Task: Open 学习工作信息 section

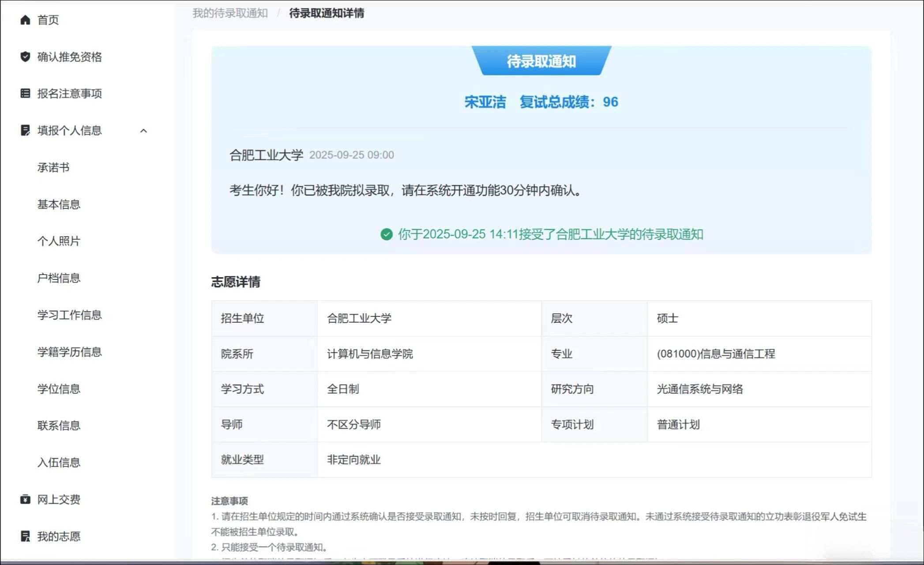Action: coord(69,315)
